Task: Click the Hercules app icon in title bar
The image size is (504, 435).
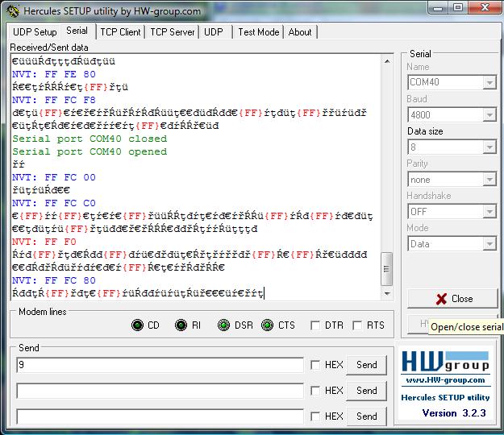Action: pyautogui.click(x=13, y=11)
